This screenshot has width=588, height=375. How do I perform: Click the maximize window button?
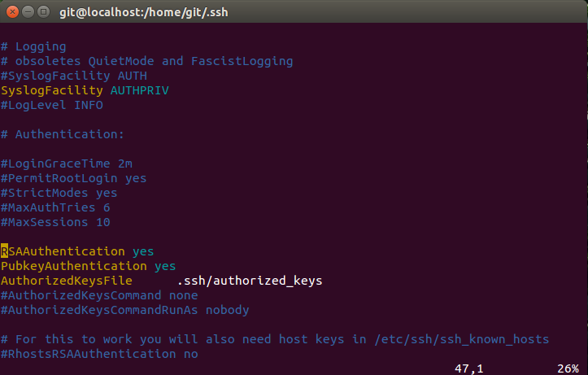pos(43,12)
